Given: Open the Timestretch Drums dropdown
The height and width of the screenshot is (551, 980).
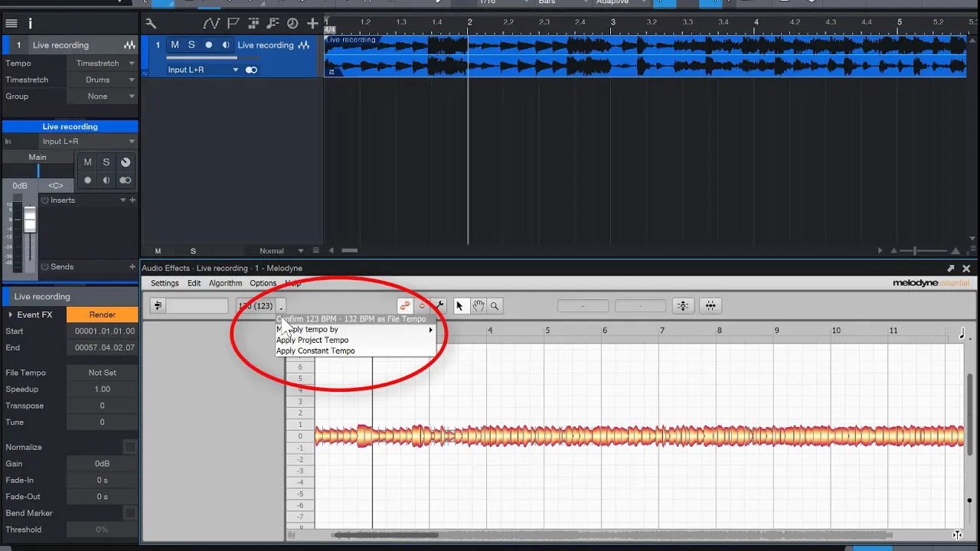Looking at the screenshot, I should [x=103, y=80].
